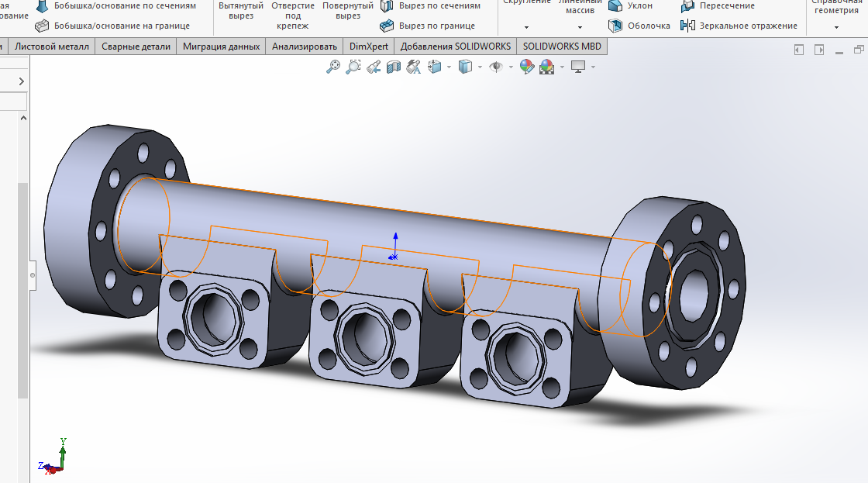Select the Zoom to Area tool

tap(353, 67)
